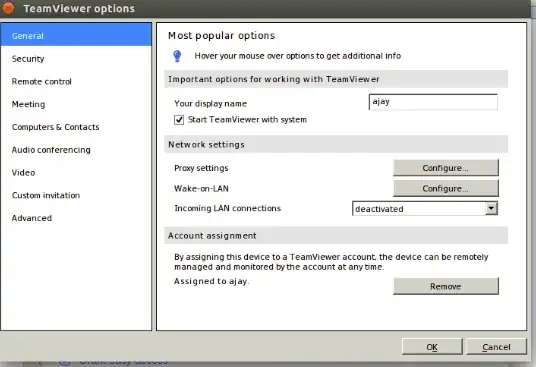The width and height of the screenshot is (536, 367).
Task: Toggle Start TeamViewer with system checkbox
Action: pyautogui.click(x=179, y=120)
